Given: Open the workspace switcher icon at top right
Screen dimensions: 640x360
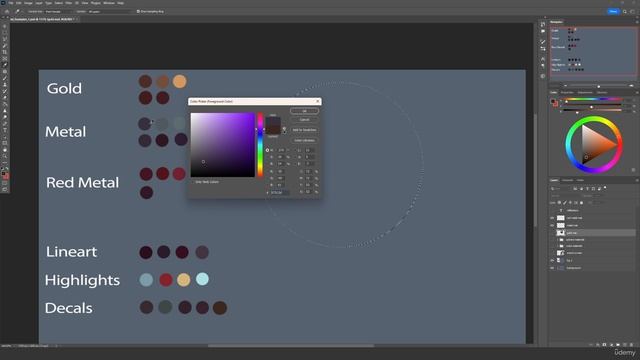Looking at the screenshot, I should coord(632,11).
